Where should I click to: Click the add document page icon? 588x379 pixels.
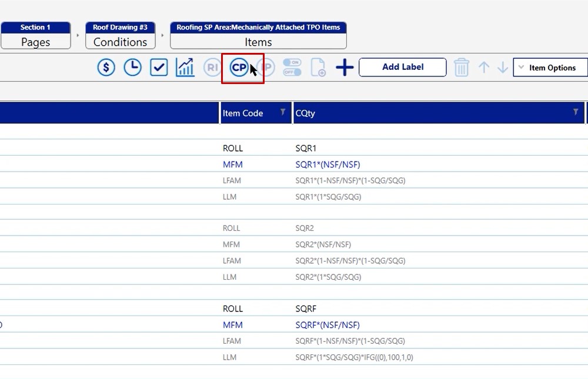(318, 68)
